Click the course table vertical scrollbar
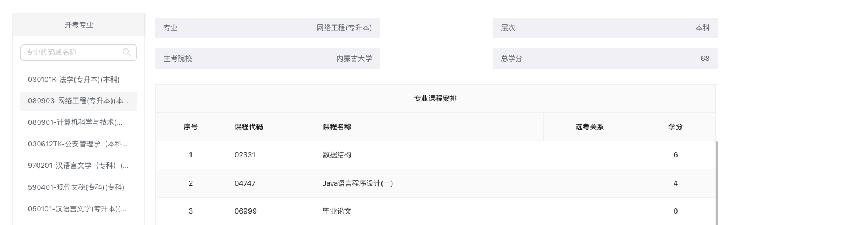 pyautogui.click(x=716, y=183)
